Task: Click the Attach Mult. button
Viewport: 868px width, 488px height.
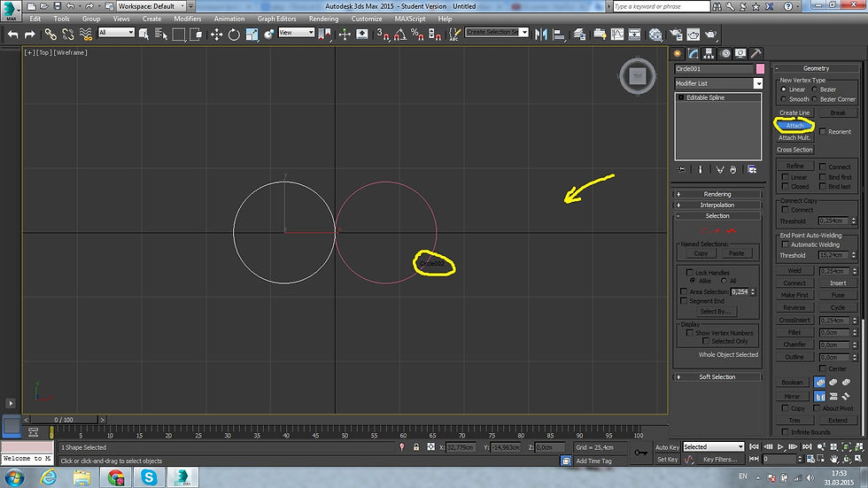Action: 794,138
